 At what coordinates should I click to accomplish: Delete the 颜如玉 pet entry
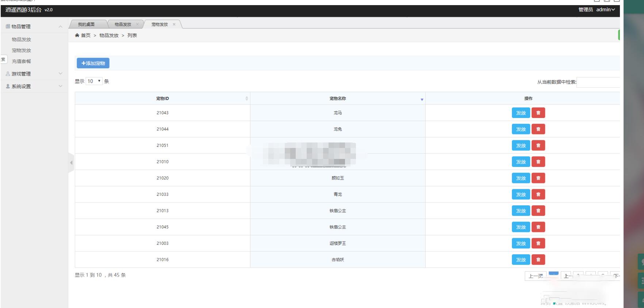coord(538,178)
